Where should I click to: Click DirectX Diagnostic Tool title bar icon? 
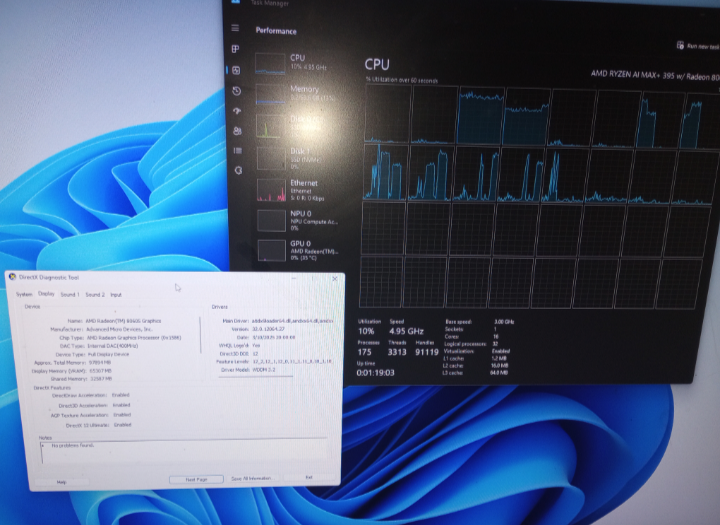pos(12,277)
